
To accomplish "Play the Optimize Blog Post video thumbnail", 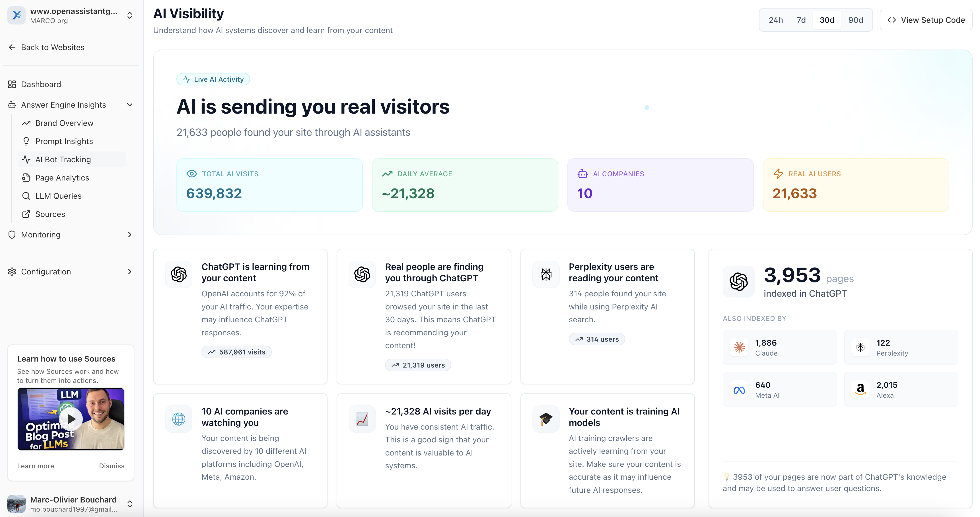I will tap(71, 419).
